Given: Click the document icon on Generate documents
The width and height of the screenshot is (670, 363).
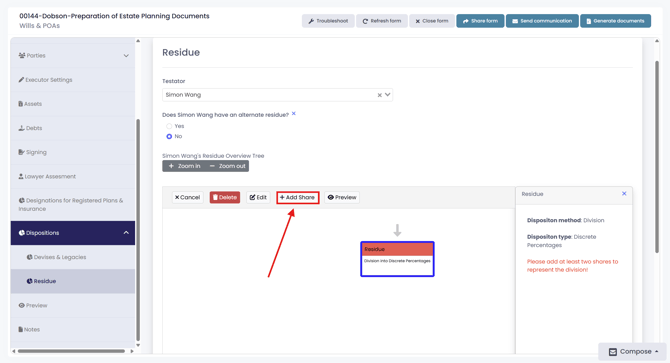Looking at the screenshot, I should (x=588, y=21).
